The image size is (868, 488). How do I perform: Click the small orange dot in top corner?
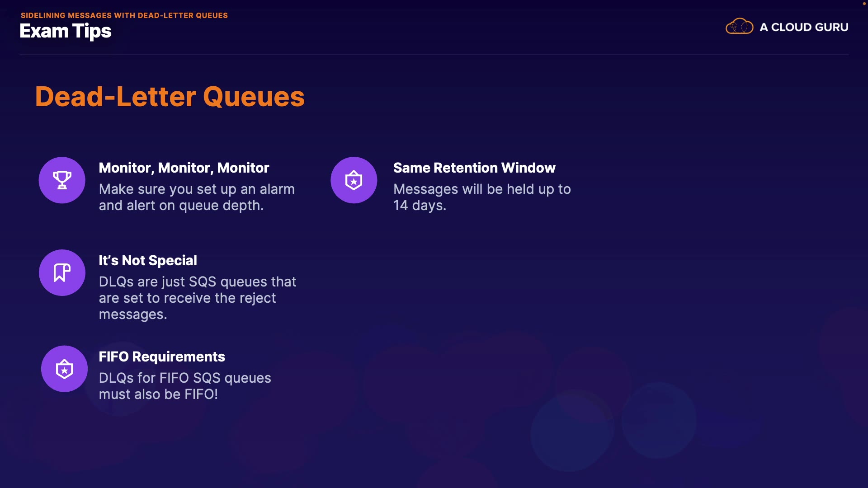[864, 4]
